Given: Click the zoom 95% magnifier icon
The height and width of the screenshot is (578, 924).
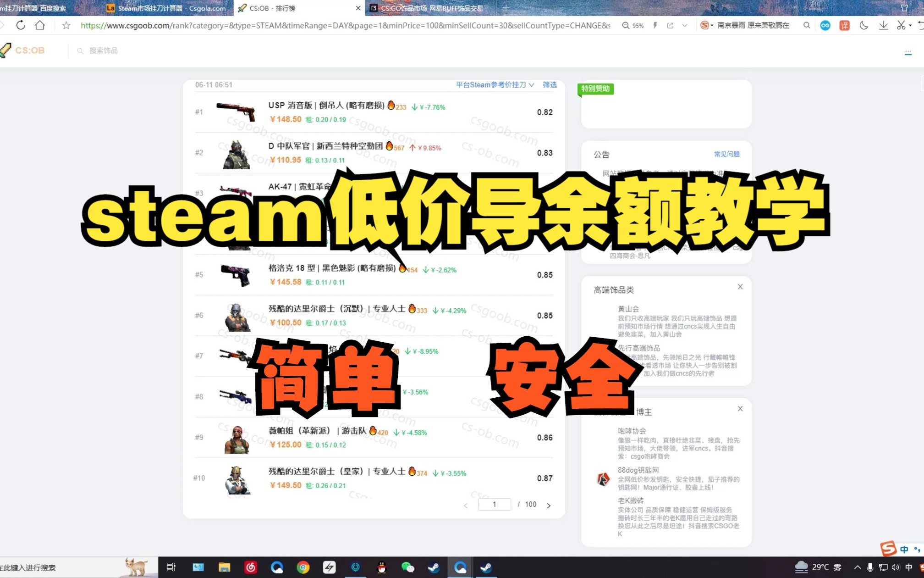Looking at the screenshot, I should (x=626, y=25).
